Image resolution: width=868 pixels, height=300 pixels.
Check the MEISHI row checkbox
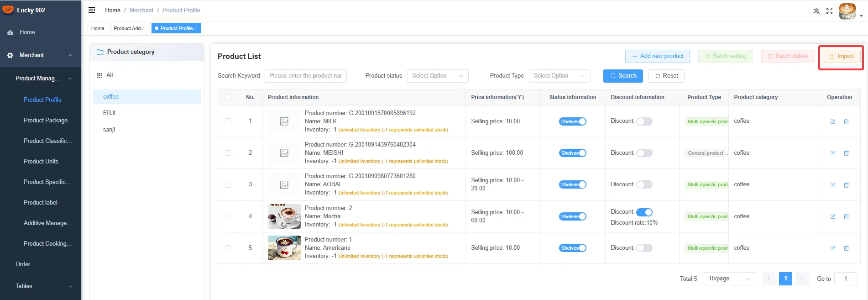tap(228, 153)
